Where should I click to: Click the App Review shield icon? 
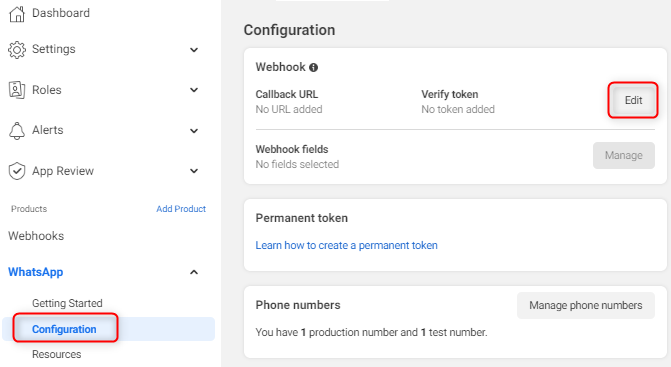17,171
